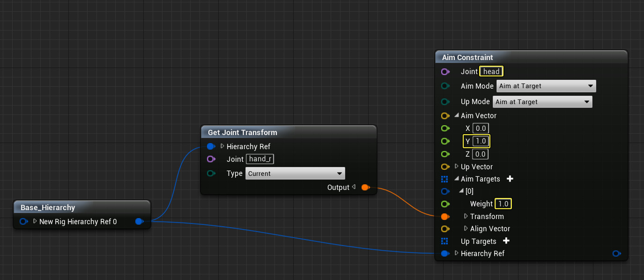
Task: Click the Joint field containing head
Action: tap(491, 72)
